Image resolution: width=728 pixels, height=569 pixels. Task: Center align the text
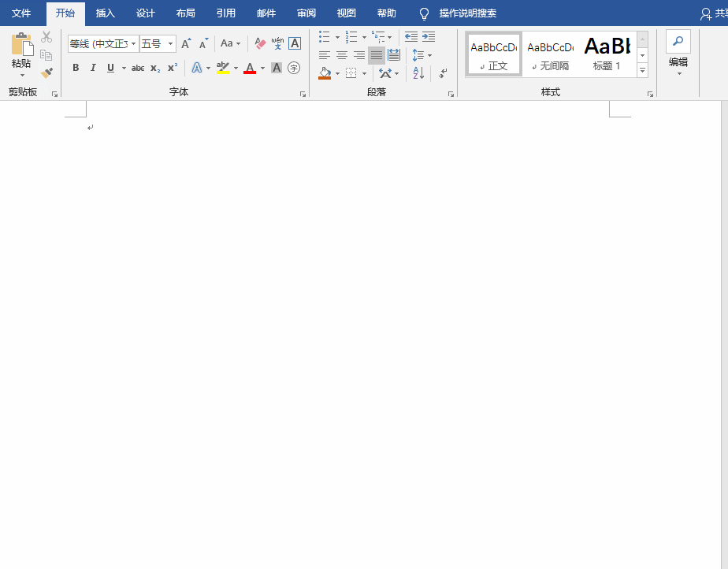click(x=342, y=55)
